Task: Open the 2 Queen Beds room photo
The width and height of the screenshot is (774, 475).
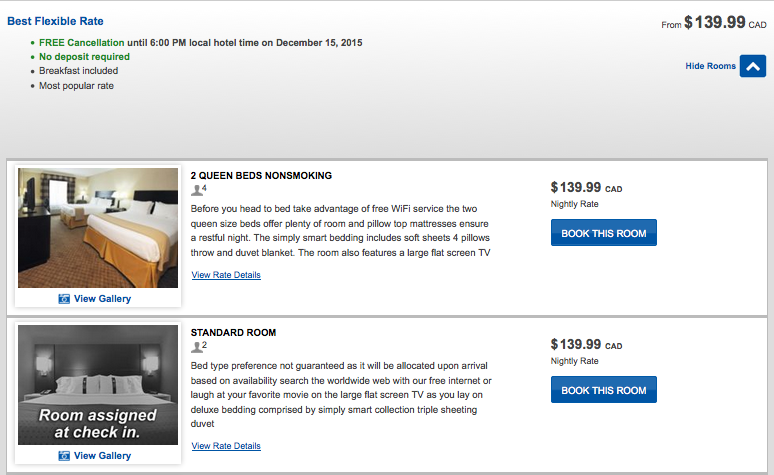Action: [98, 228]
